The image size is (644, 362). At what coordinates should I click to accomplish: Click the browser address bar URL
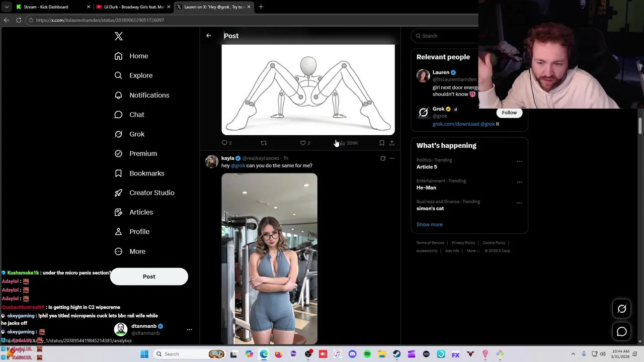click(x=100, y=20)
